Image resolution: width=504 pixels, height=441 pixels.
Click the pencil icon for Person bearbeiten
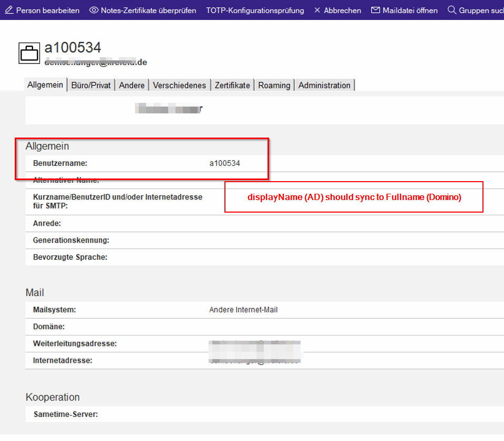(9, 10)
